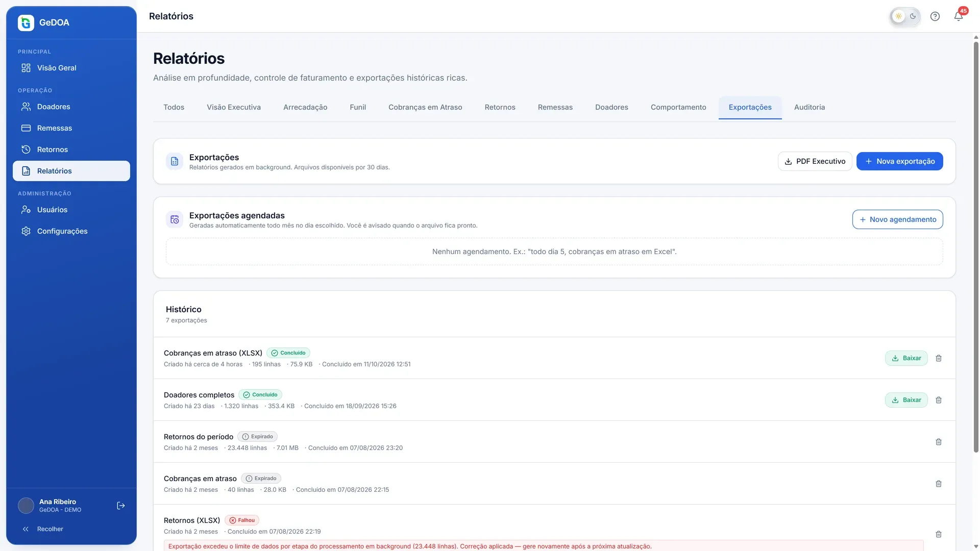Open the notifications bell icon
Screen dimensions: 980x551
[958, 16]
